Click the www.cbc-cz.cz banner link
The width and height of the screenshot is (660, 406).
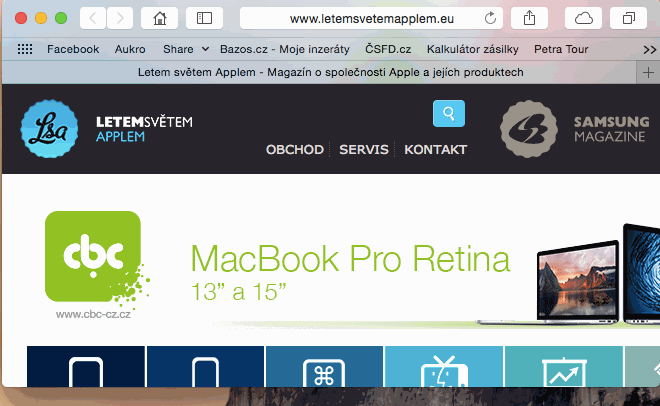tap(93, 314)
